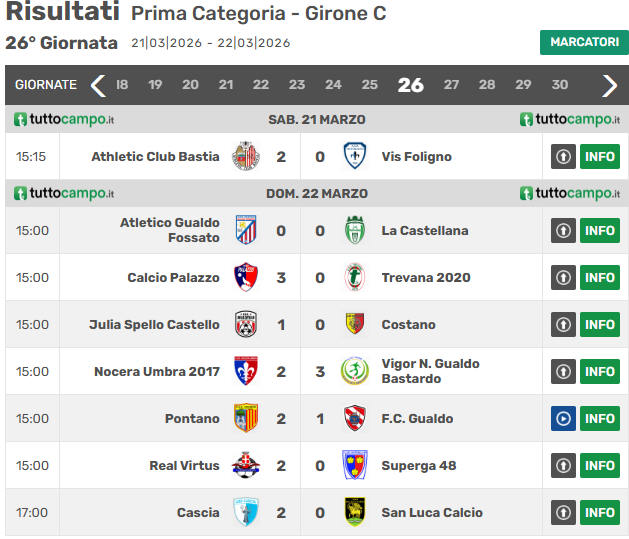Click tuttocampo.it logo in Saturday header
This screenshot has width=629, height=539.
pos(64,120)
